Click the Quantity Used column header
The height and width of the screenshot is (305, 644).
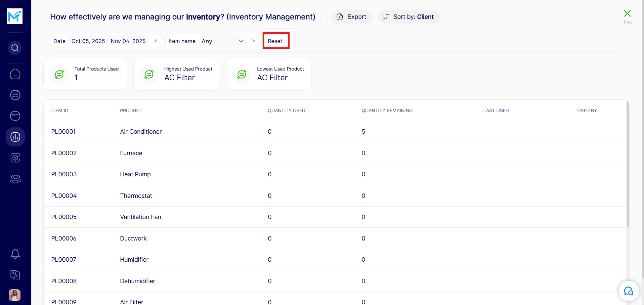tap(286, 111)
